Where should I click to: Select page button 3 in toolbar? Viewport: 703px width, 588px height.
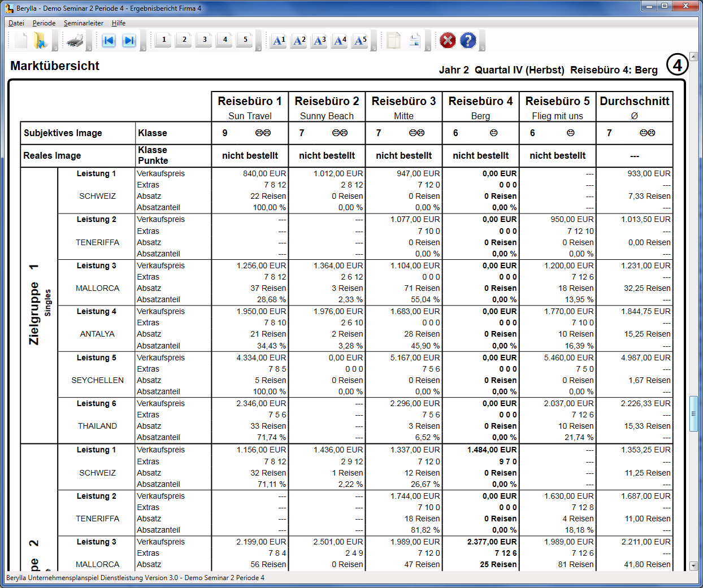pos(205,40)
